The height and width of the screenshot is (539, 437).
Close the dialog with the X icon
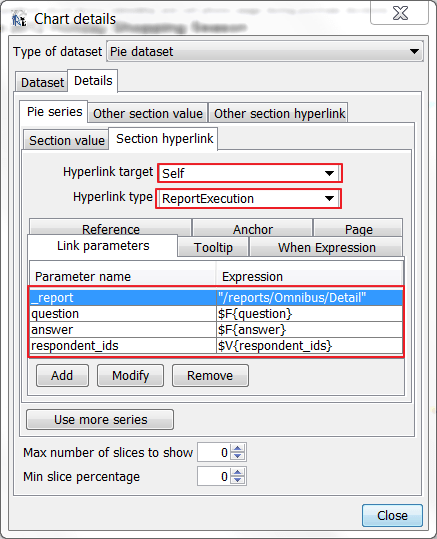pyautogui.click(x=399, y=14)
